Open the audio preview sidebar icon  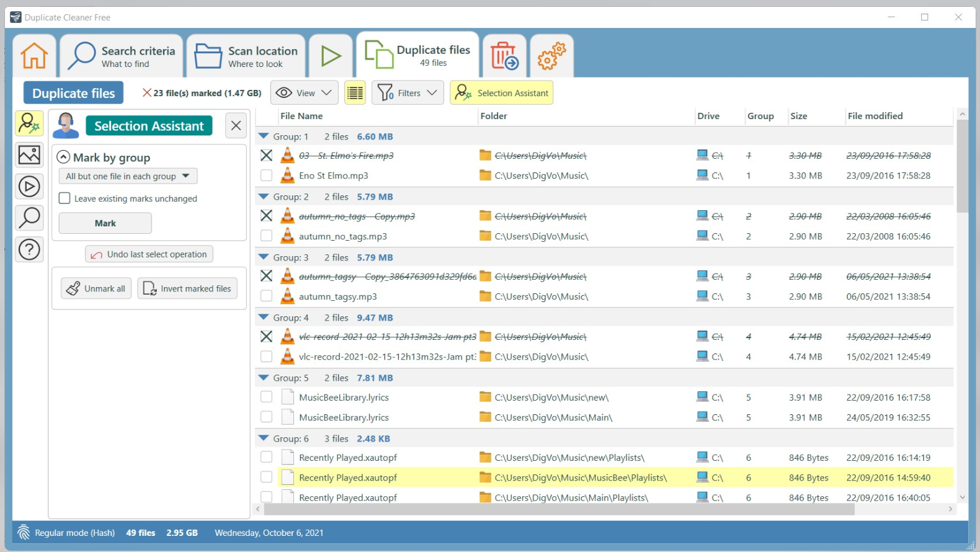tap(29, 187)
